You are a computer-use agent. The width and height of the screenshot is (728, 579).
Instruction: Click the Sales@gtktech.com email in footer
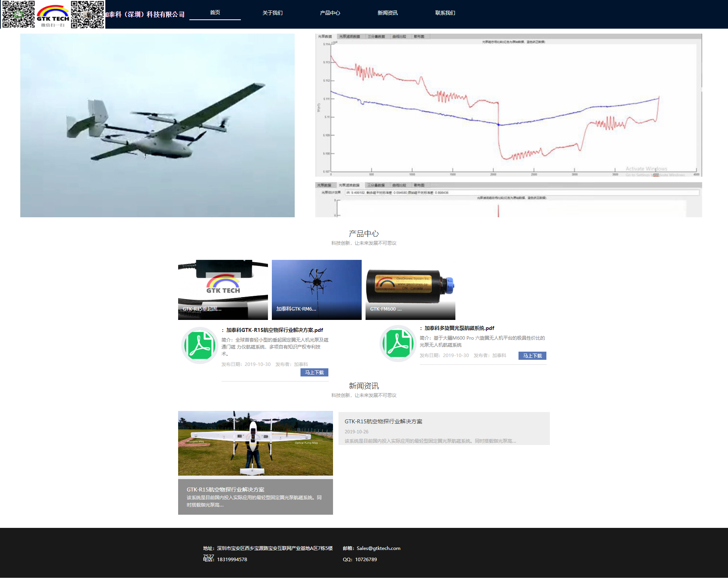[x=378, y=548]
